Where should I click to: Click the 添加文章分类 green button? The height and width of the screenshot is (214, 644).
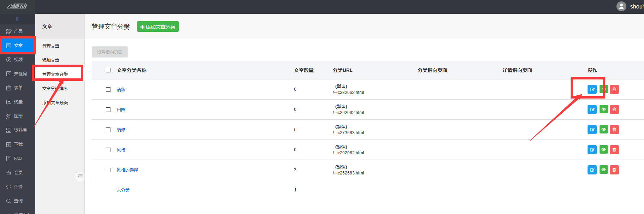[x=158, y=27]
